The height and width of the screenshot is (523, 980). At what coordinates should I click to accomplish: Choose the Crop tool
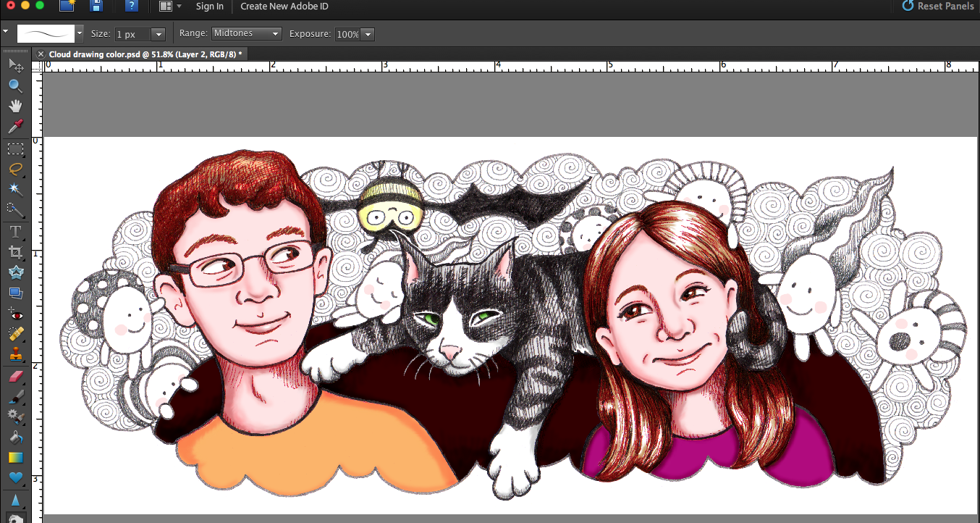tap(15, 252)
